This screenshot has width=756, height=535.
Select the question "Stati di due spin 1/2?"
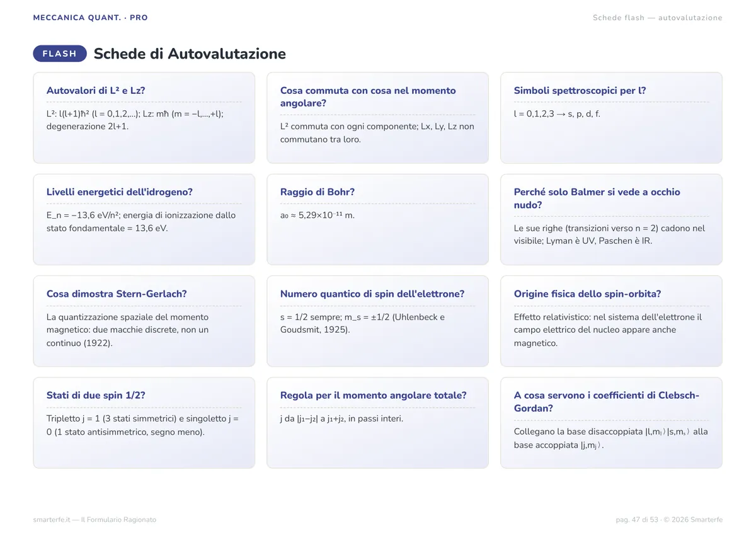tap(96, 395)
